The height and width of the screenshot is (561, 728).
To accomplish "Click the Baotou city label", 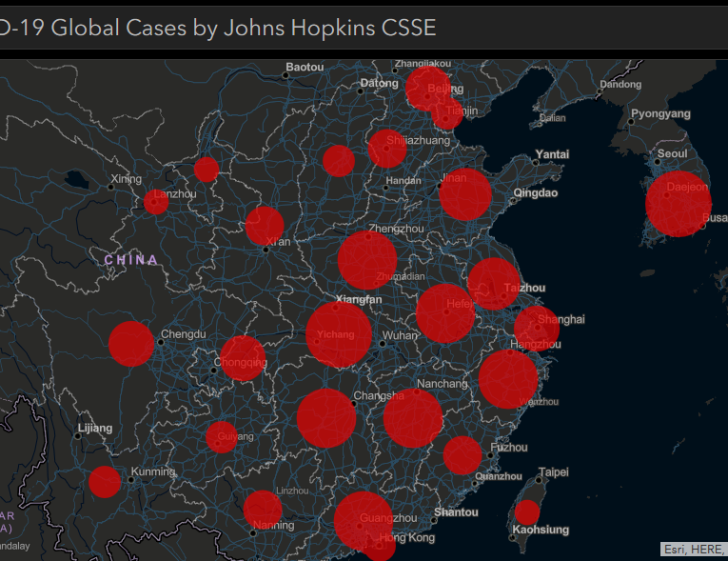I will pos(305,67).
